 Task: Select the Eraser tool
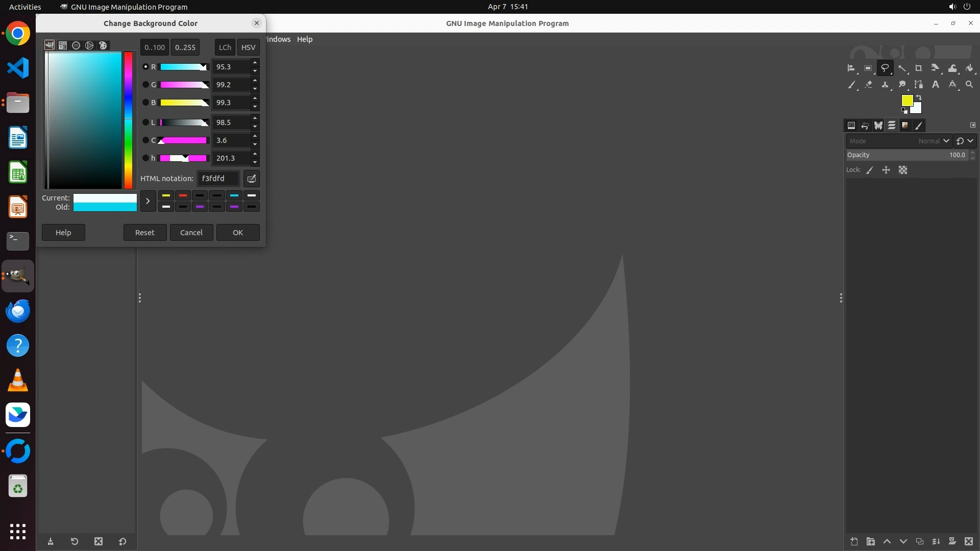tap(868, 85)
